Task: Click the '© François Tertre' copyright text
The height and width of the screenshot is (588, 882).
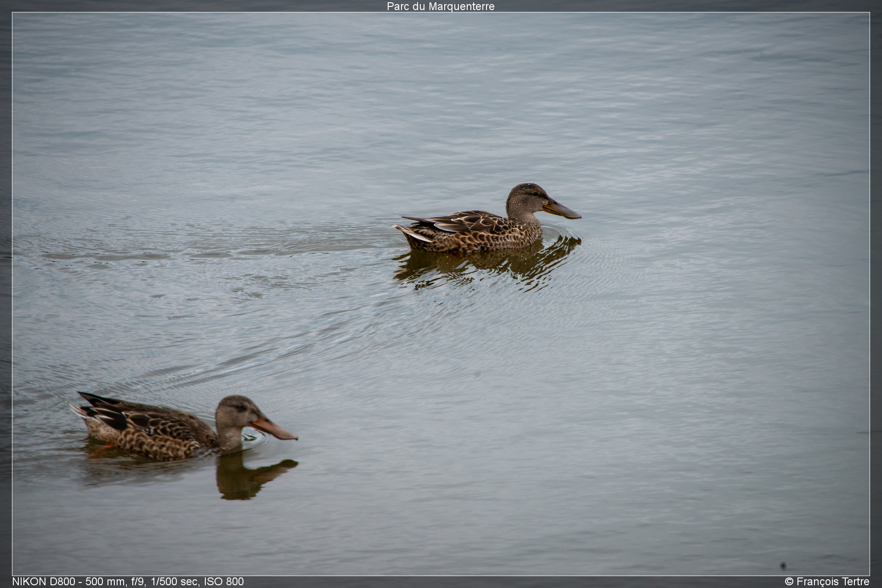Action: 827,582
